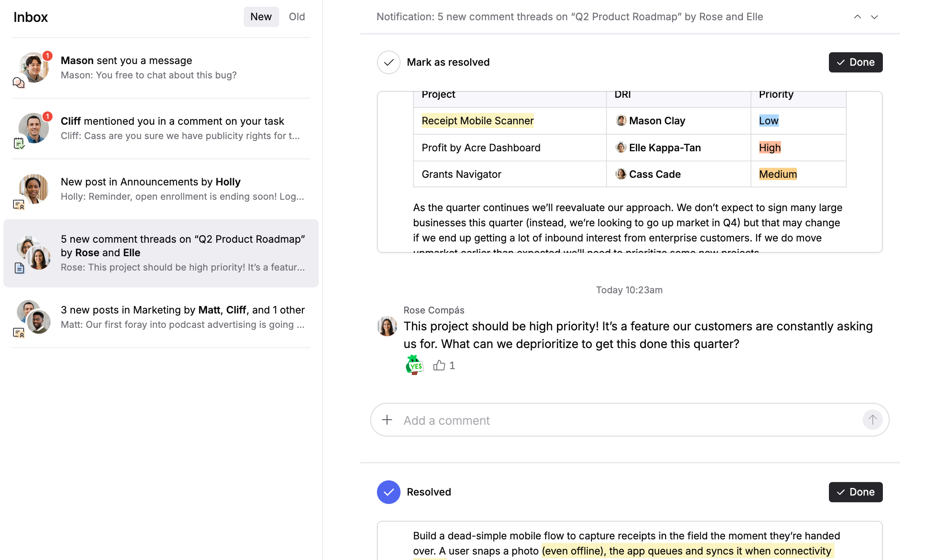Uncheck the blue Resolved circle

pos(388,492)
